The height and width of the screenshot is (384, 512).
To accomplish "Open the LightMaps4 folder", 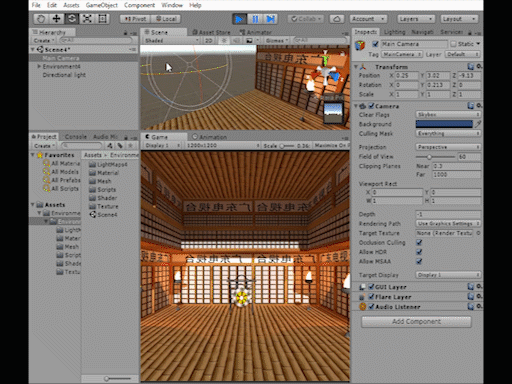I will [109, 164].
